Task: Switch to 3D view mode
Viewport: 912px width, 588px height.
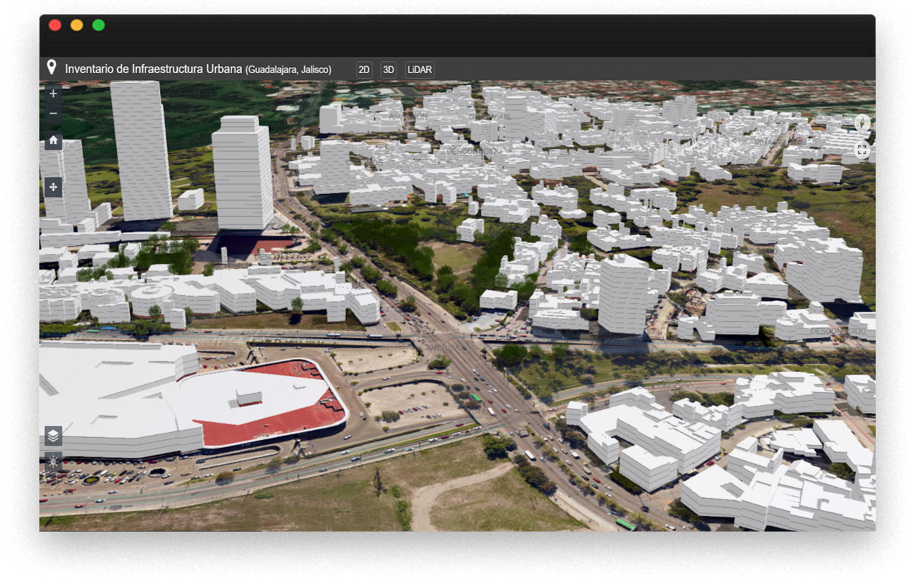Action: pos(388,70)
